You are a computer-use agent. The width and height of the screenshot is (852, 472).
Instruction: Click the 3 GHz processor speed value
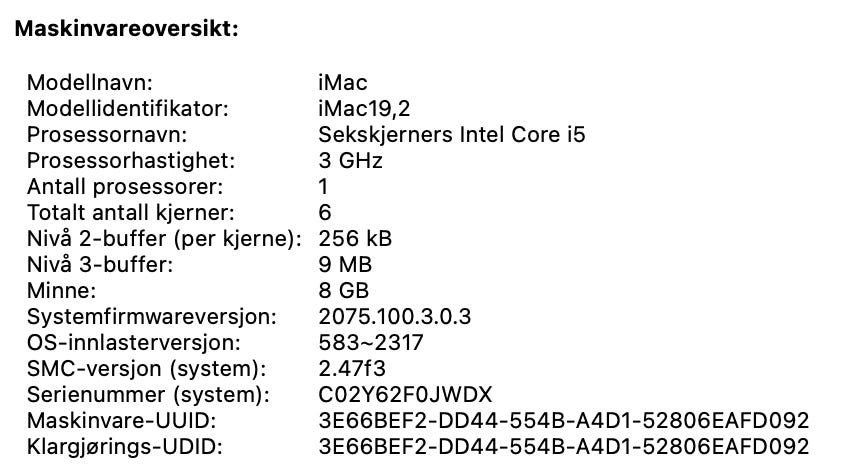[350, 161]
